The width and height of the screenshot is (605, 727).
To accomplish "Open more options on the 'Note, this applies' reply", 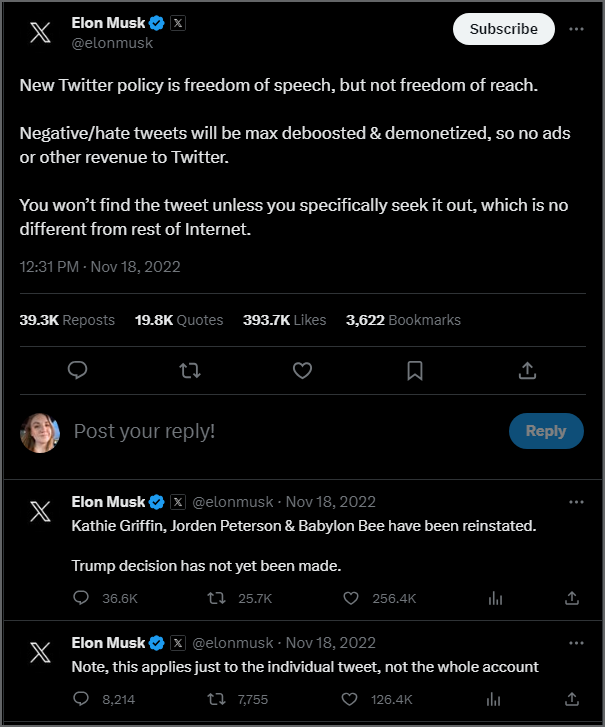I will click(x=576, y=642).
